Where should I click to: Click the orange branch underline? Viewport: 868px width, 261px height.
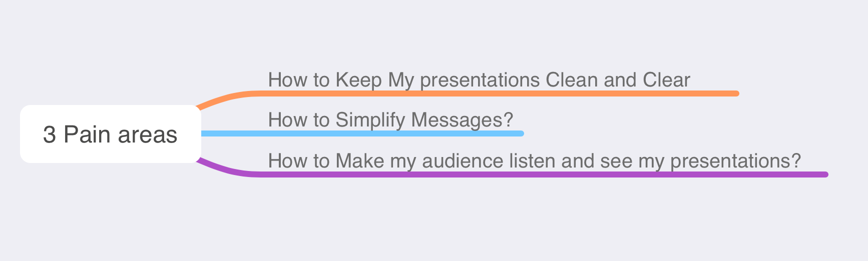[501, 93]
